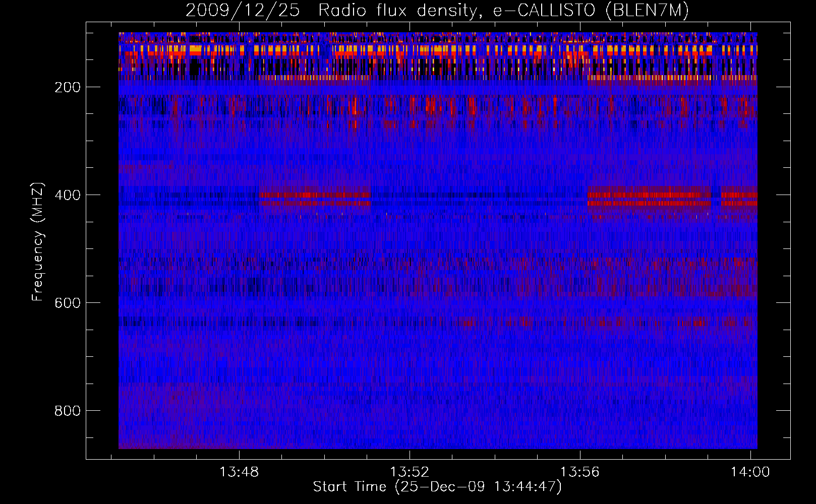Click the 'Frequency (MHZ)' axis label
This screenshot has height=504, width=816.
tap(38, 241)
